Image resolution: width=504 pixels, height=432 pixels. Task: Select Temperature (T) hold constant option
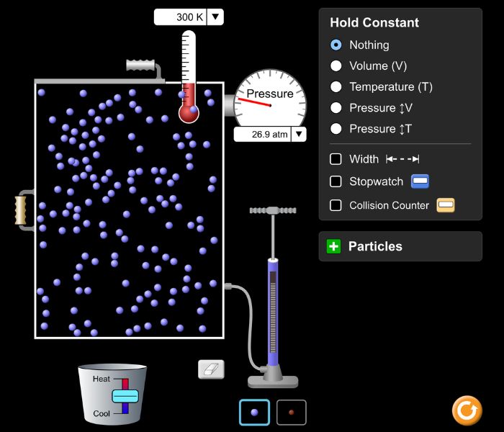[336, 86]
